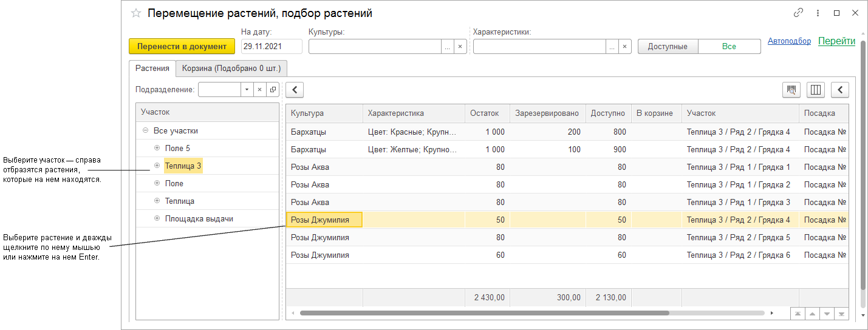868x330 pixels.
Task: Jump to last table row arrow
Action: [x=841, y=314]
